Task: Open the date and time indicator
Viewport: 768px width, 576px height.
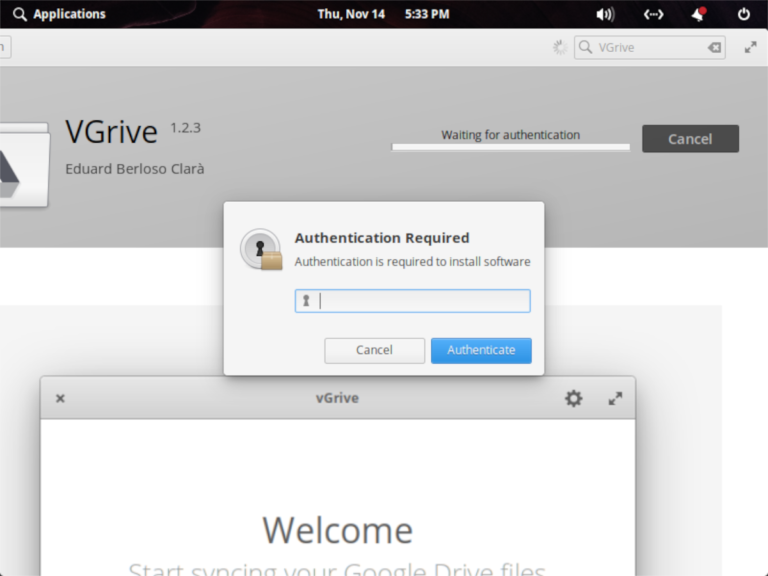Action: click(383, 14)
